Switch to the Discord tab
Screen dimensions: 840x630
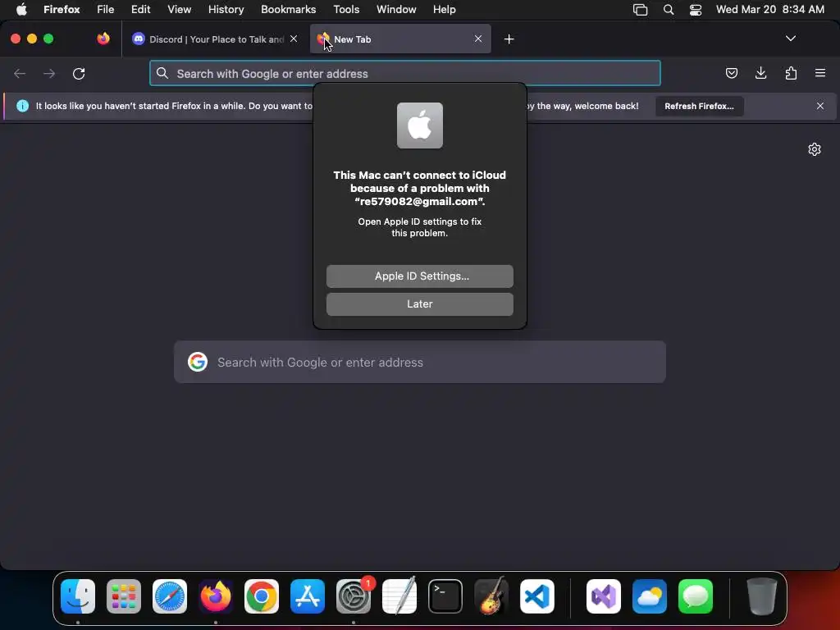[215, 39]
